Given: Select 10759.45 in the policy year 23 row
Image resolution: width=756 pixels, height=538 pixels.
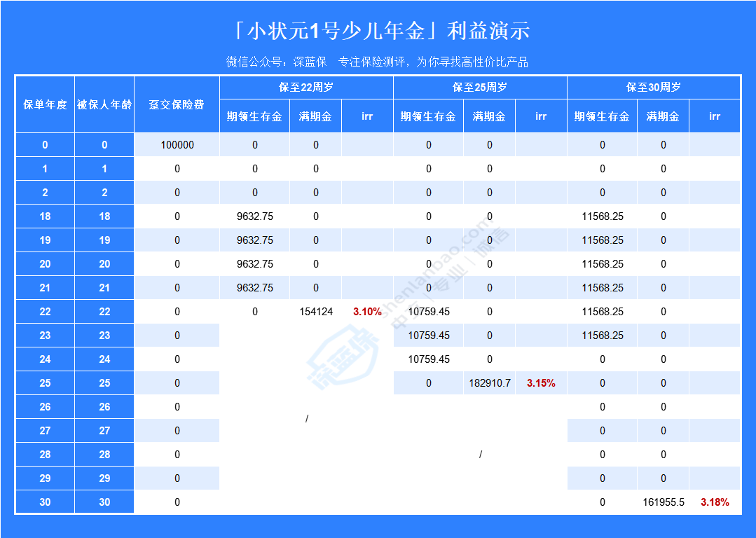Looking at the screenshot, I should click(x=429, y=336).
